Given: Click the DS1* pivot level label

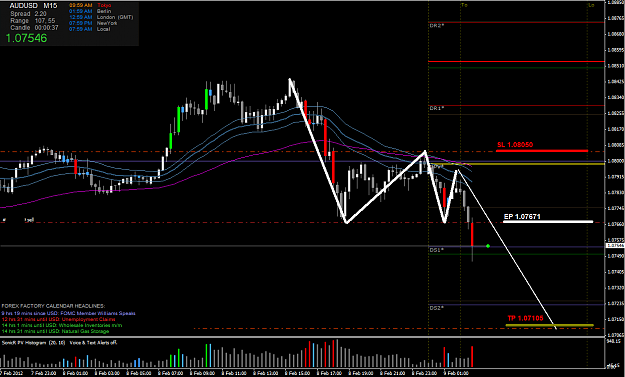Looking at the screenshot, I should point(437,250).
